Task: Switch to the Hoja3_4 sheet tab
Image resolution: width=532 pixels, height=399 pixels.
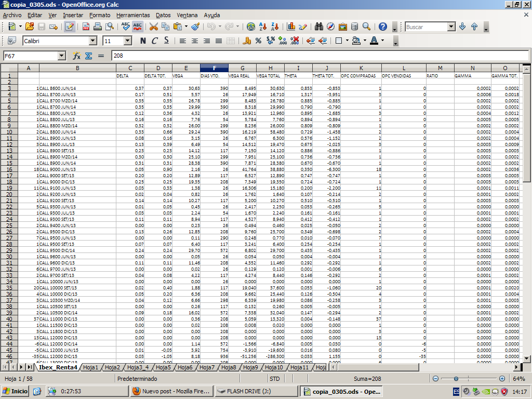Action: coord(138,368)
